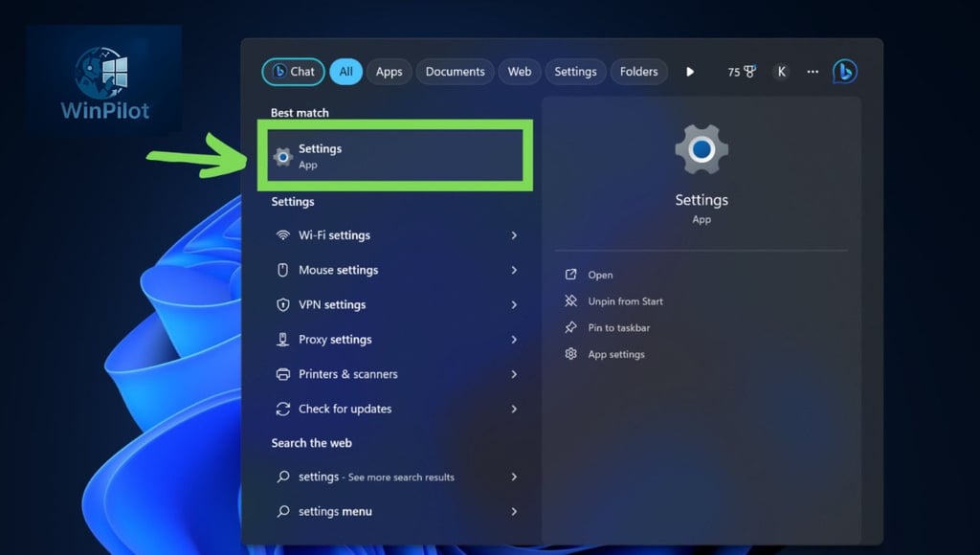The image size is (980, 555).
Task: Expand the 'settings' web search chevron
Action: point(514,477)
